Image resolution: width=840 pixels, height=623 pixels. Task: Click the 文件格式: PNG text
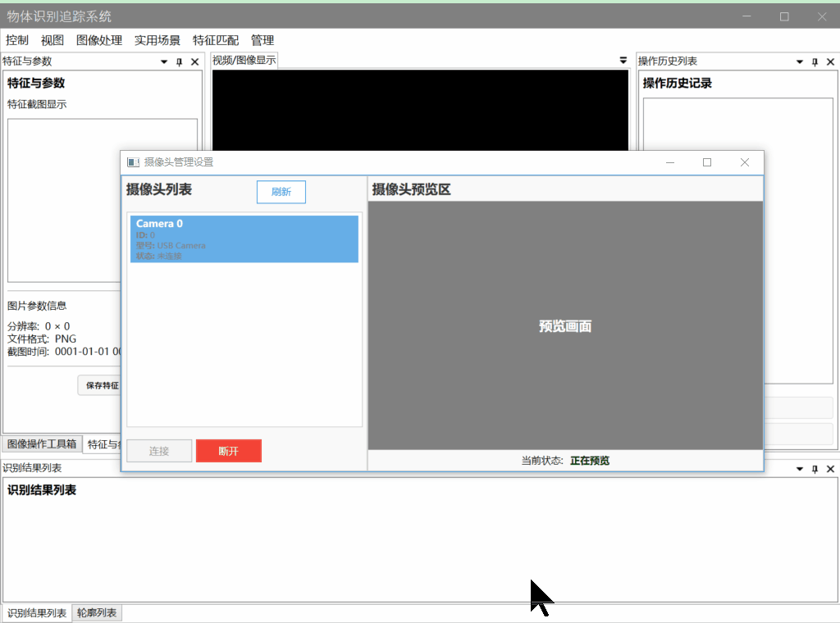coord(42,339)
